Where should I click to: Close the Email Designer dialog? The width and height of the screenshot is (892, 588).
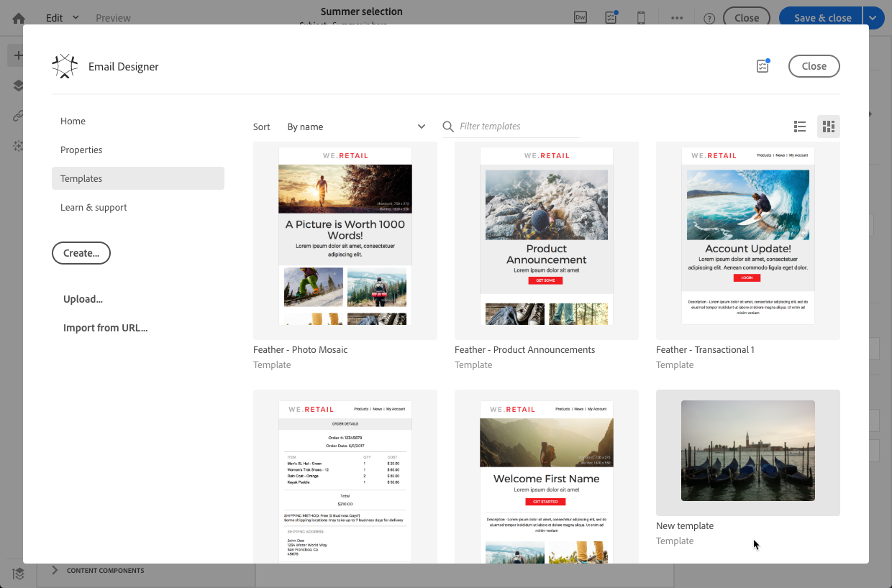click(x=814, y=66)
